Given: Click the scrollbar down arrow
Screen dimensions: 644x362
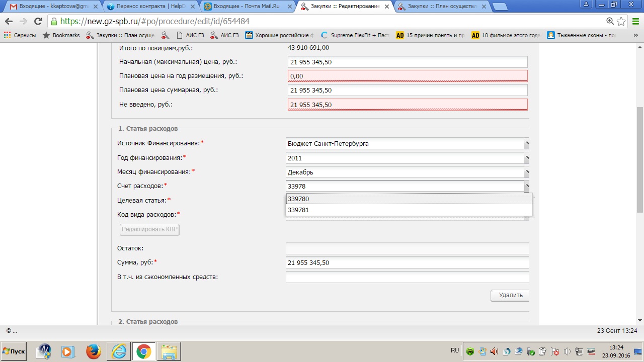Looking at the screenshot, I should [640, 321].
